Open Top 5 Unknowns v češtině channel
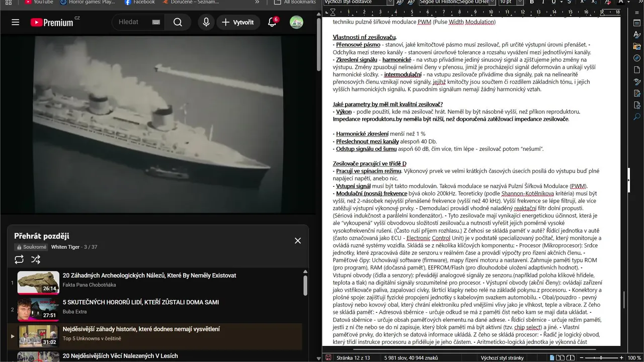The height and width of the screenshot is (362, 644). coord(92,338)
